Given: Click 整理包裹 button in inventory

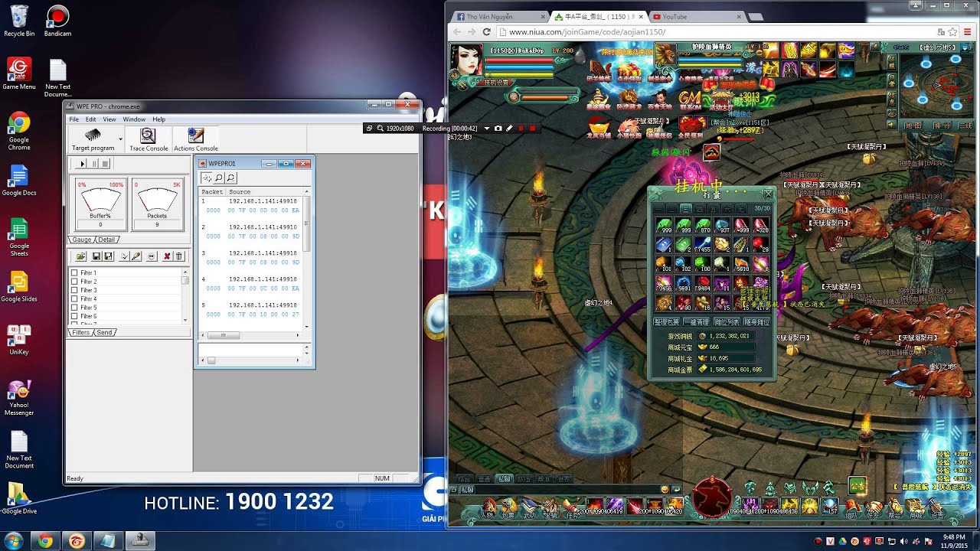Looking at the screenshot, I should (x=666, y=322).
